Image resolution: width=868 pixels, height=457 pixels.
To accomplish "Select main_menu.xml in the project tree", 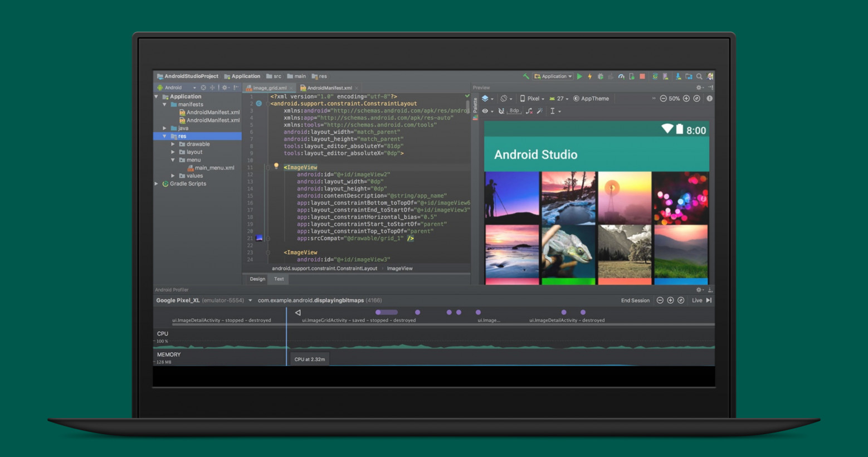I will (214, 168).
